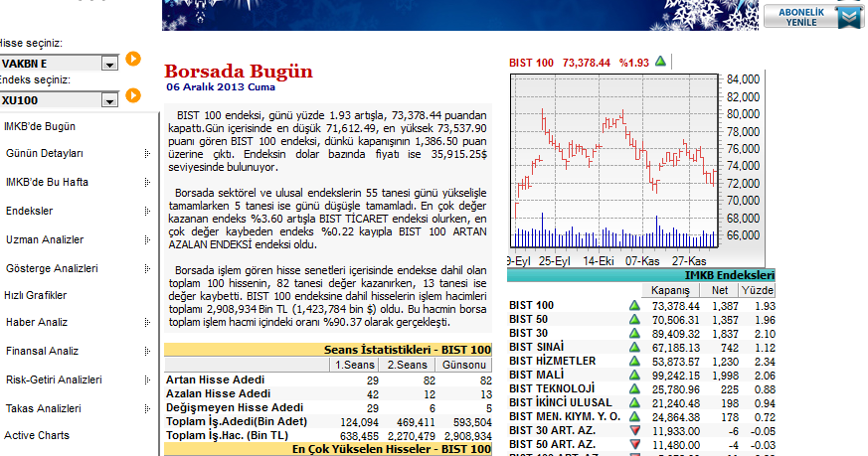
Task: Click BIST TEKNOLOJİ closing value 25,780.96
Action: (676, 389)
